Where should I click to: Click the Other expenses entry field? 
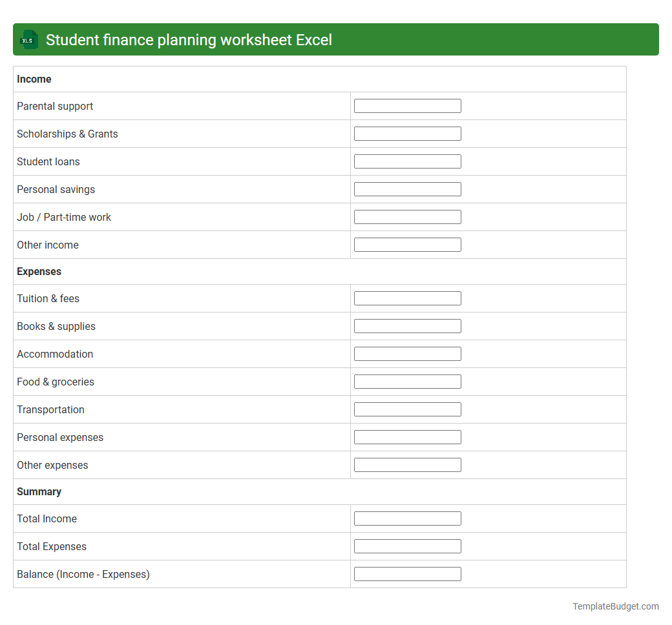(x=407, y=464)
